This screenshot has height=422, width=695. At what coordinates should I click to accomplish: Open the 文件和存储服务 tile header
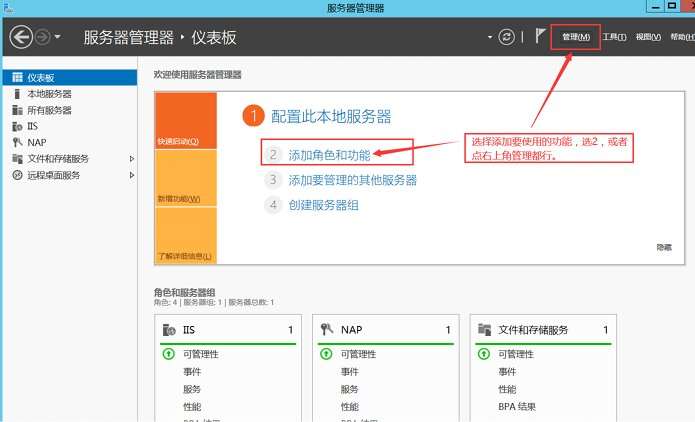coord(543,330)
